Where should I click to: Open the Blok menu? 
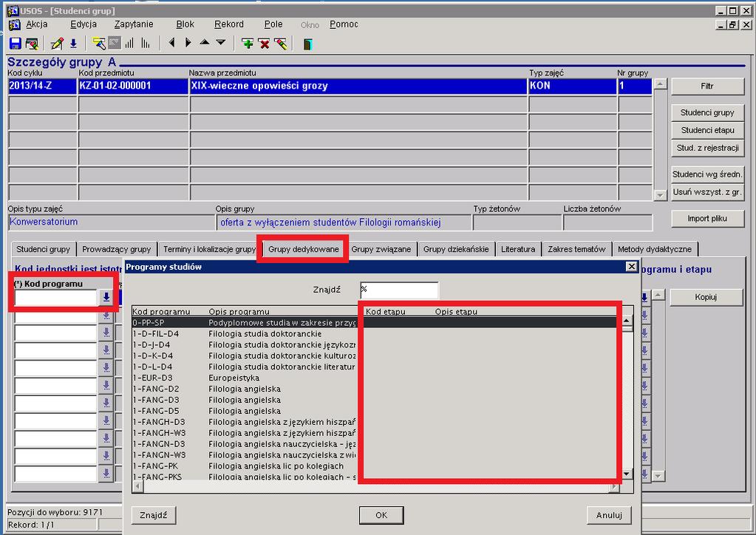(x=185, y=24)
